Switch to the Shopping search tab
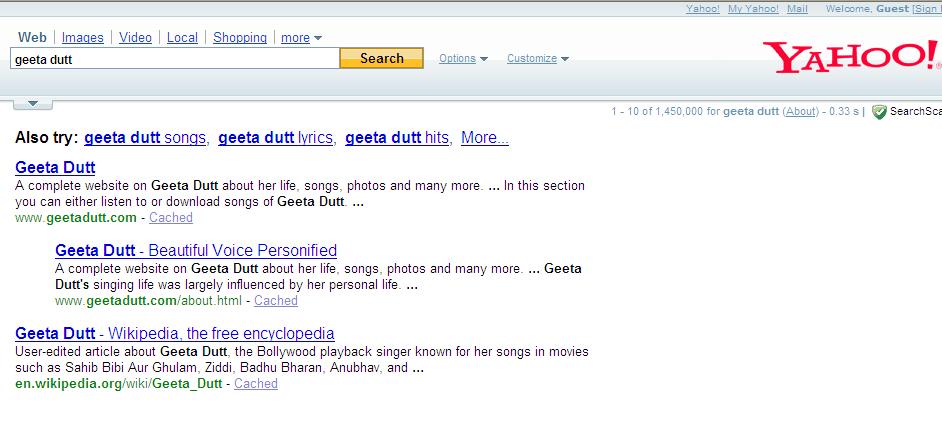942x423 pixels. 240,37
